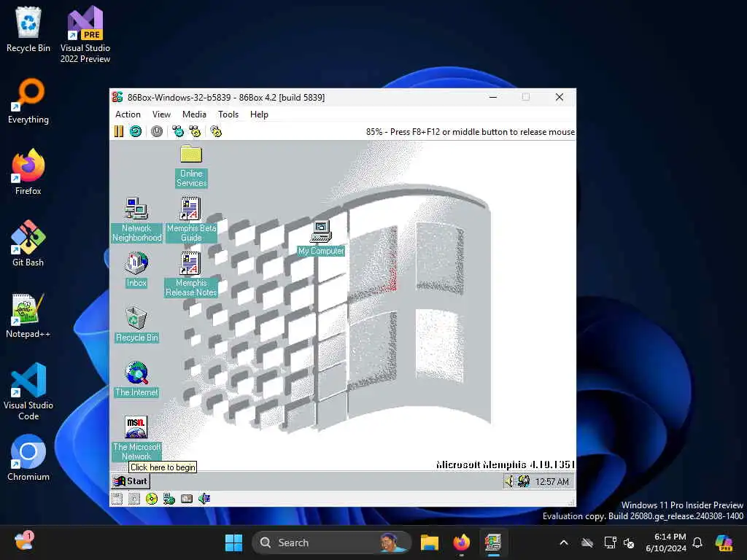Select Online Services folder on Memphis desktop
Viewport: 747px width, 560px height.
191,166
